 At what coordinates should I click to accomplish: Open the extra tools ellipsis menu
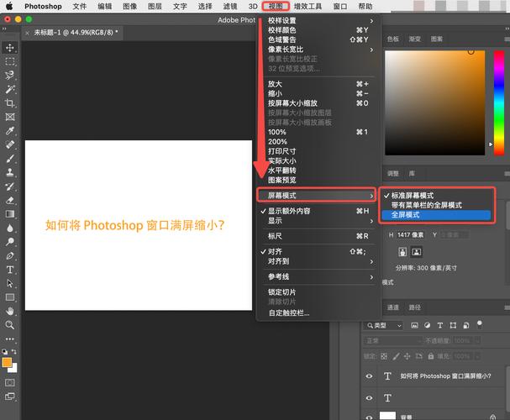tap(10, 339)
